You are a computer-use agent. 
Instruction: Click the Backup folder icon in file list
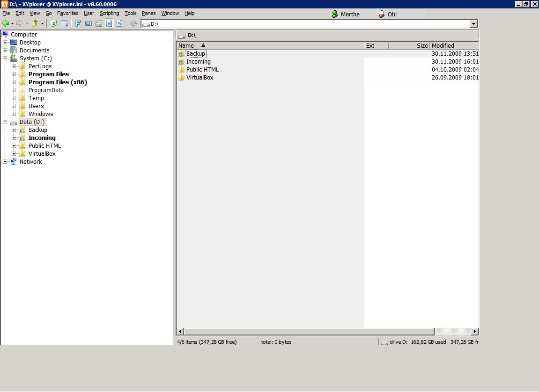coord(181,53)
